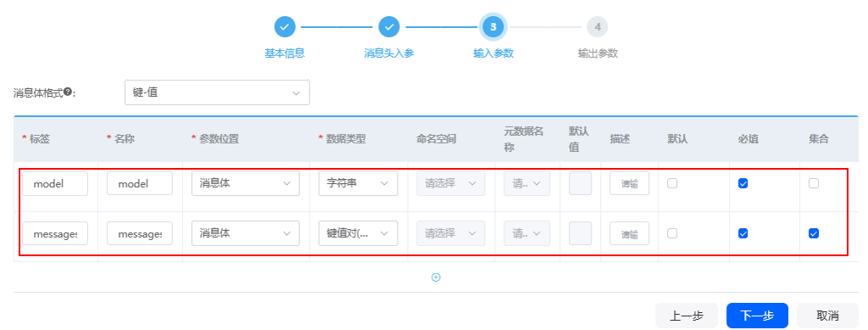Click 名称 input containing model
The image size is (868, 330).
140,183
